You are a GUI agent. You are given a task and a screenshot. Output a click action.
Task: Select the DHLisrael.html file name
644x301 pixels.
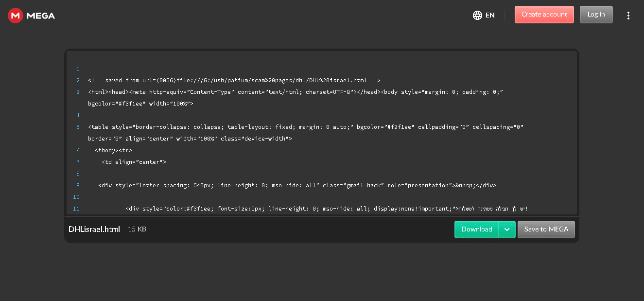(x=94, y=230)
